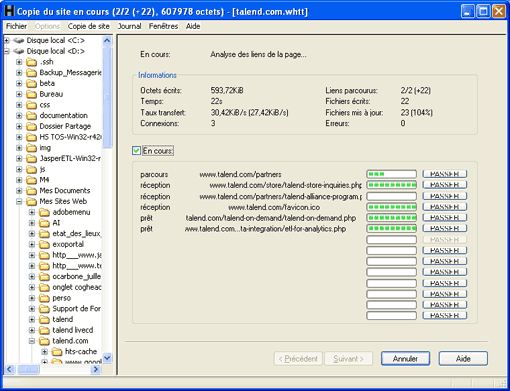This screenshot has width=510, height=391.
Task: Select the etat_des_lieux folder in tree
Action: [x=76, y=233]
